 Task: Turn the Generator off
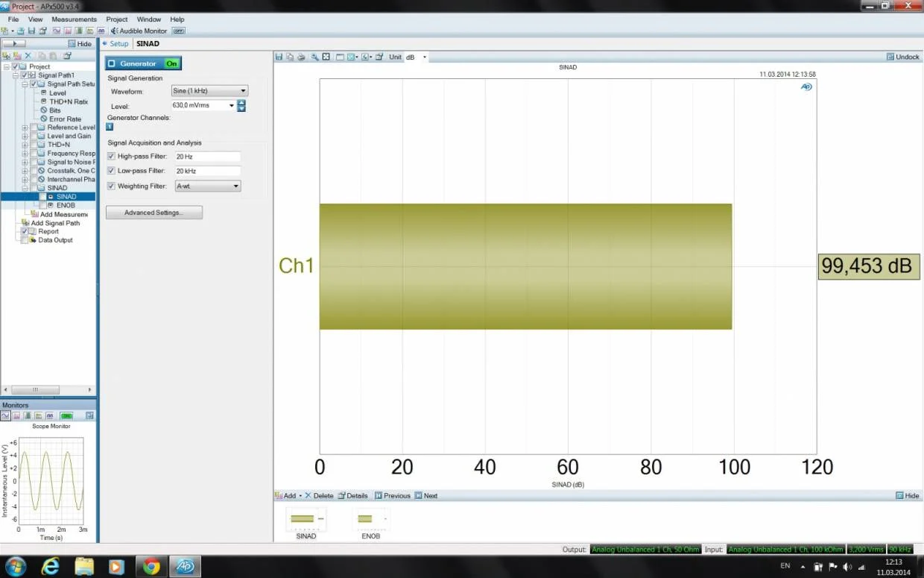point(171,63)
